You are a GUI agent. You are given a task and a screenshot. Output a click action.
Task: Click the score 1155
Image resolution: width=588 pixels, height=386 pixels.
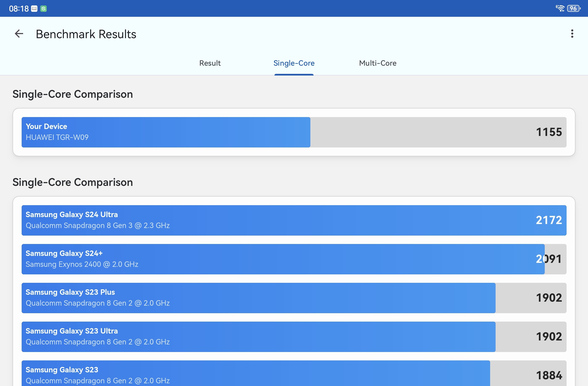click(x=549, y=132)
